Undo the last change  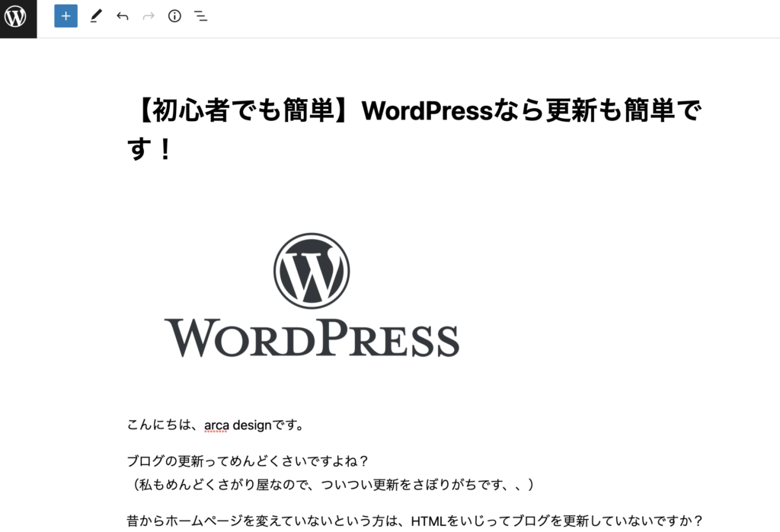pos(122,16)
